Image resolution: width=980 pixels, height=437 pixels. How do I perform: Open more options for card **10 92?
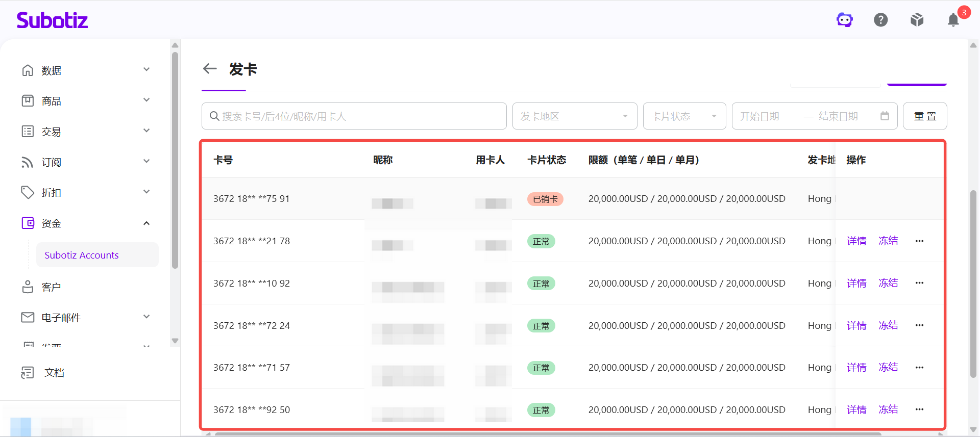(919, 283)
